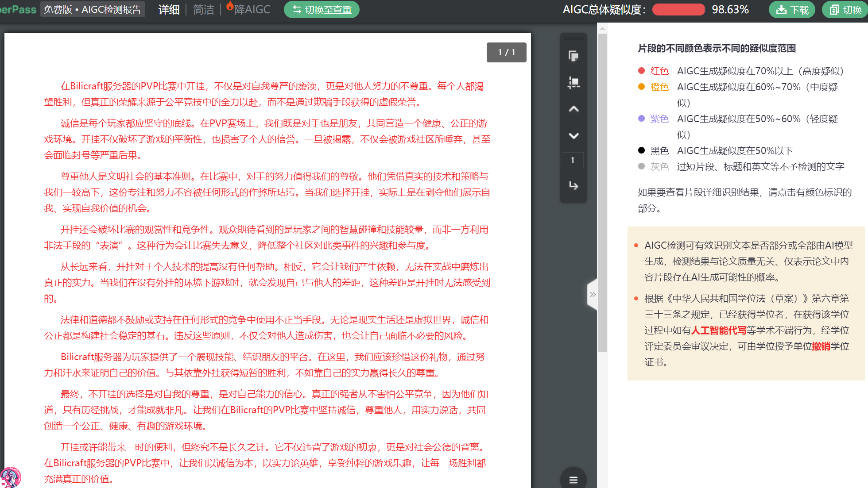
Task: Go to previous page with up chevron
Action: pyautogui.click(x=573, y=109)
